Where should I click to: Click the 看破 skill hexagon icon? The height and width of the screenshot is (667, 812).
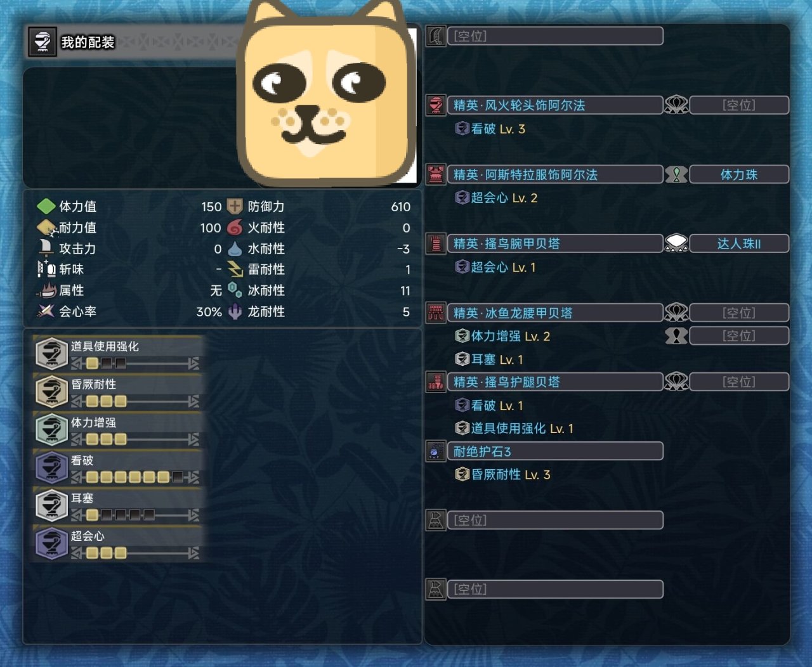(x=51, y=467)
